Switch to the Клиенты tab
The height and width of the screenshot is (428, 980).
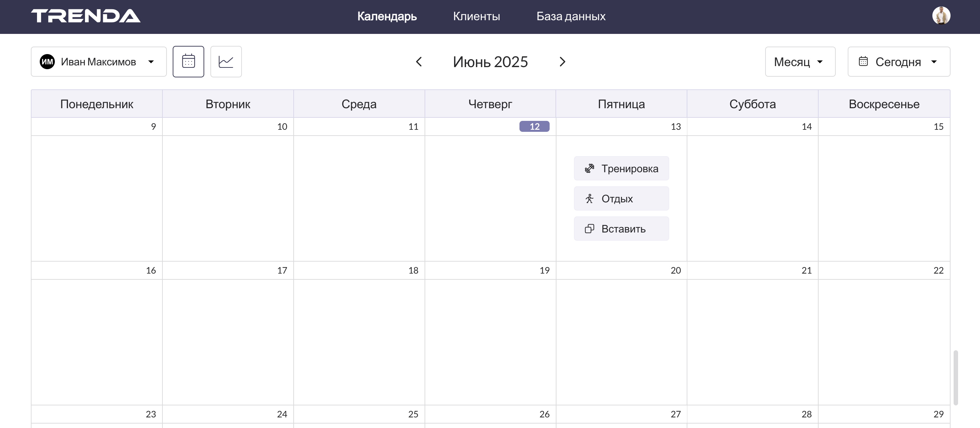click(x=476, y=16)
